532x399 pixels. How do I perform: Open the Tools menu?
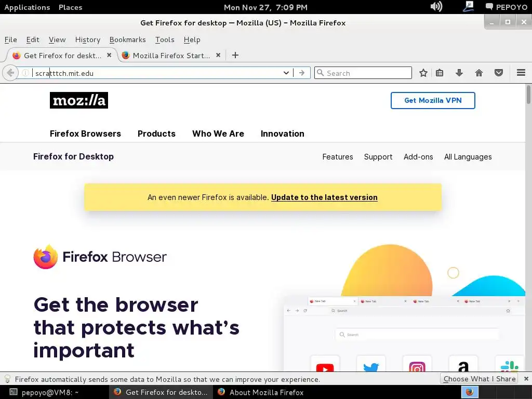tap(165, 39)
